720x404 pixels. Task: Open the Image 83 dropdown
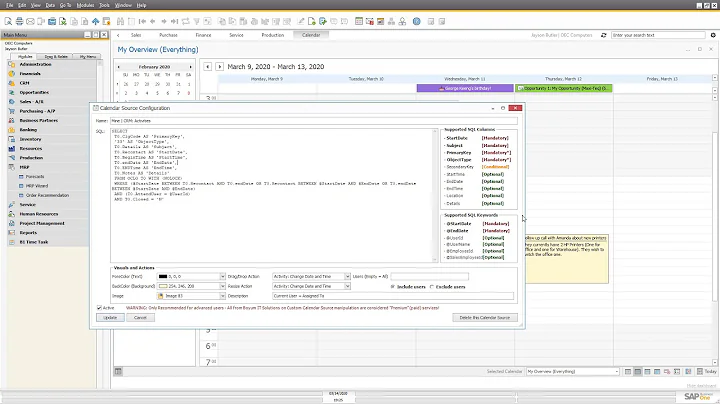pyautogui.click(x=223, y=296)
